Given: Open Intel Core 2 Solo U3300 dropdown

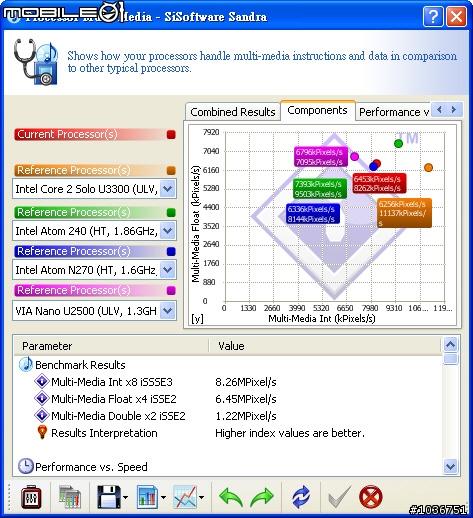Looking at the screenshot, I should click(x=168, y=189).
